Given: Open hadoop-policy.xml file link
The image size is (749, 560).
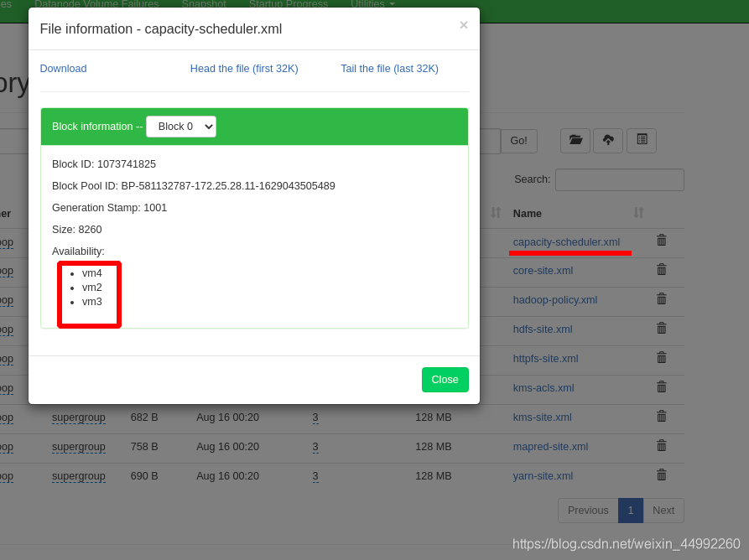Looking at the screenshot, I should [555, 300].
